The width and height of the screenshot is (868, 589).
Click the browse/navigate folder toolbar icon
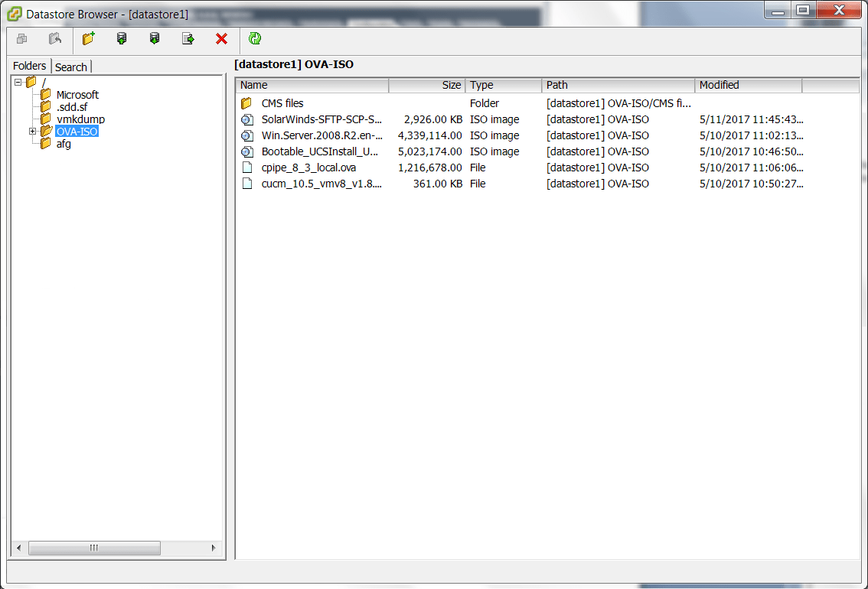point(55,39)
